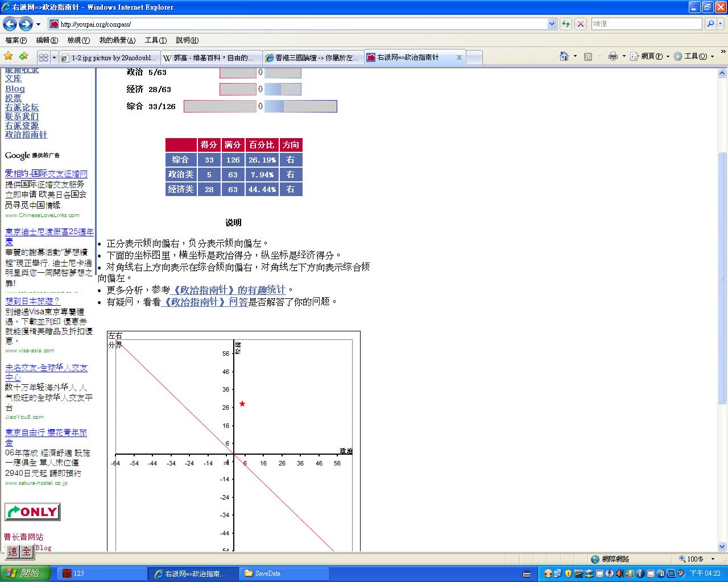Go forward with the browser Forward arrow
This screenshot has width=728, height=582.
(26, 24)
